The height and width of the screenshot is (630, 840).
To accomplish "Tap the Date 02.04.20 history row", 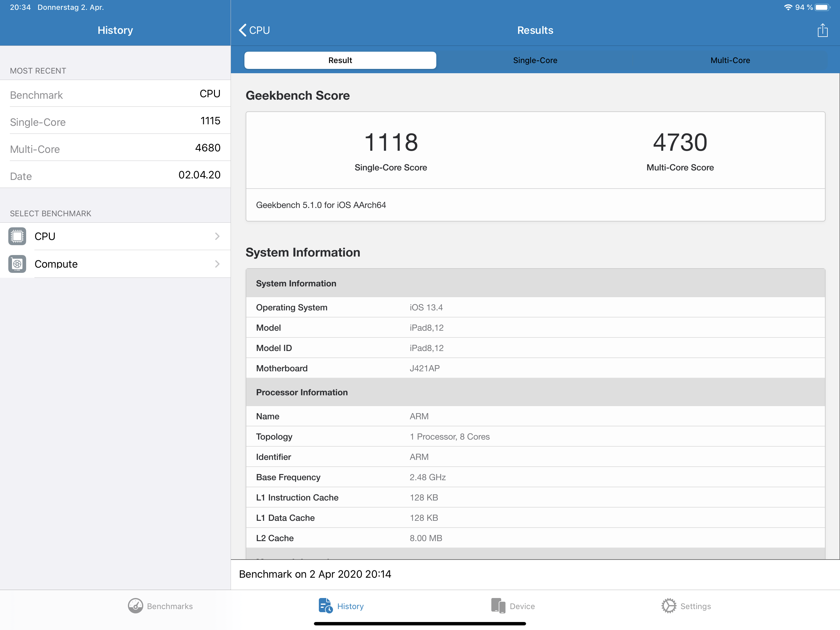I will point(115,176).
